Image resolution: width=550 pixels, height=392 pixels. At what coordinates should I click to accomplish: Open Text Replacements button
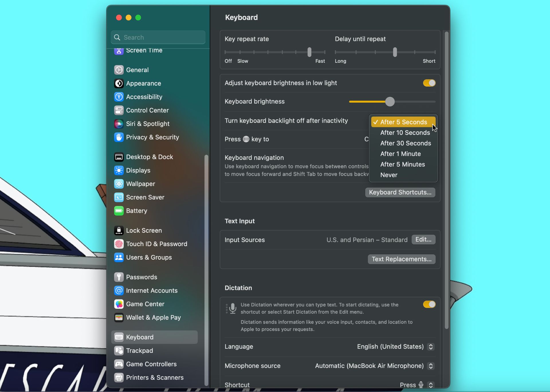tap(402, 259)
